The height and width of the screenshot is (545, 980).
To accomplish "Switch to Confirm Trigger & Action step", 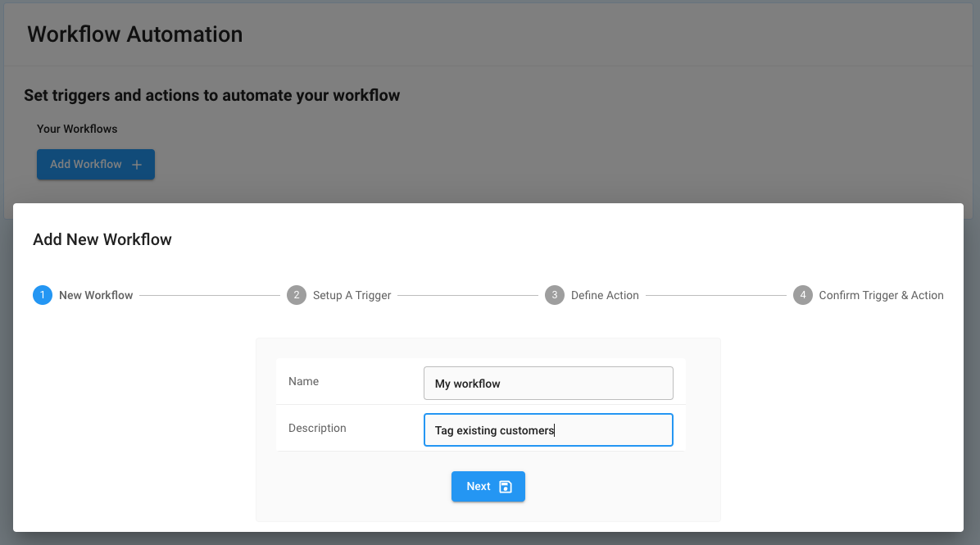I will click(881, 295).
